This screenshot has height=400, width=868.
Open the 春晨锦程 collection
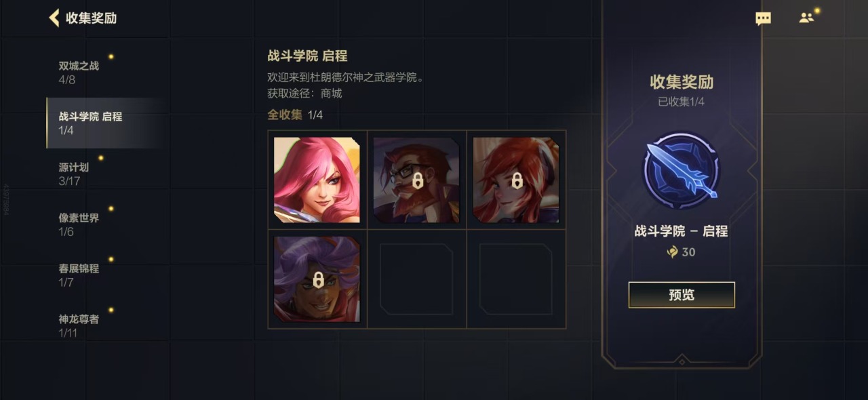pyautogui.click(x=104, y=275)
